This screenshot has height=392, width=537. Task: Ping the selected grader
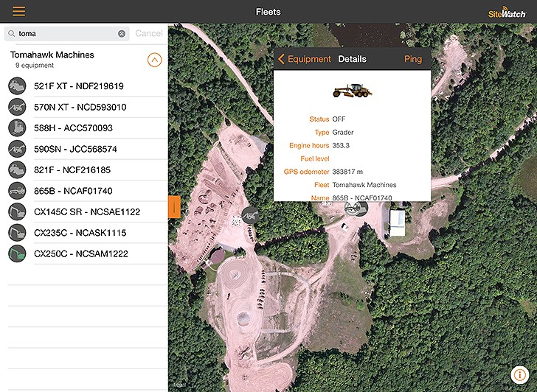click(x=413, y=59)
